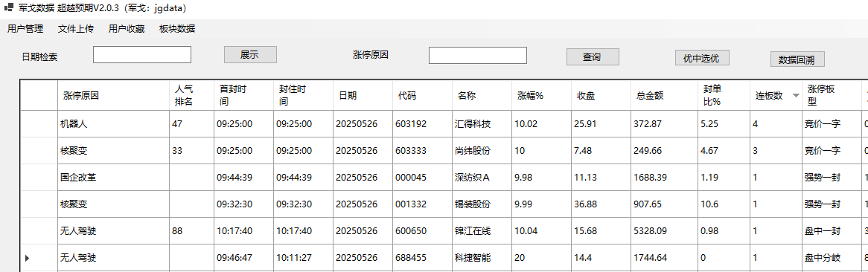868x272 pixels.
Task: Select the 尚纬股份 name cell
Action: click(x=482, y=150)
